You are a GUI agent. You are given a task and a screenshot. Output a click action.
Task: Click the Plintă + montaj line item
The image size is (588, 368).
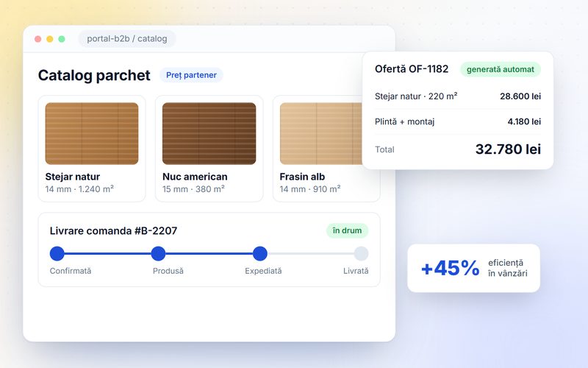point(405,121)
